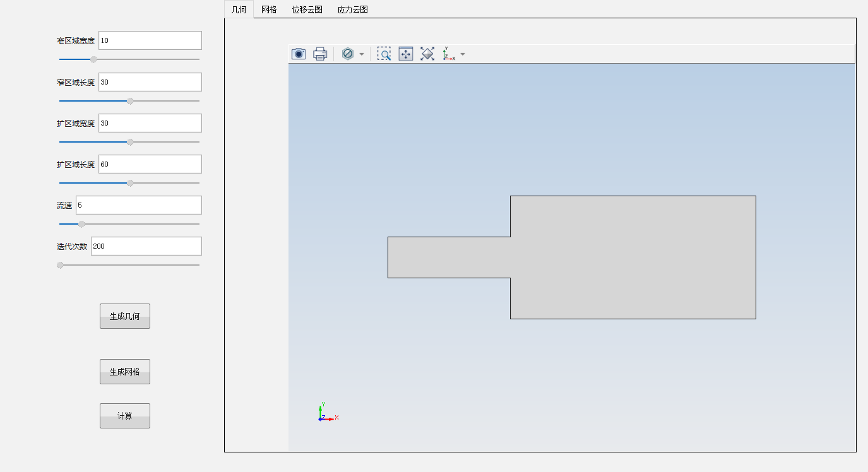Screen dimensions: 868x472
Task: Click the 流速 slider handle
Action: click(81, 224)
